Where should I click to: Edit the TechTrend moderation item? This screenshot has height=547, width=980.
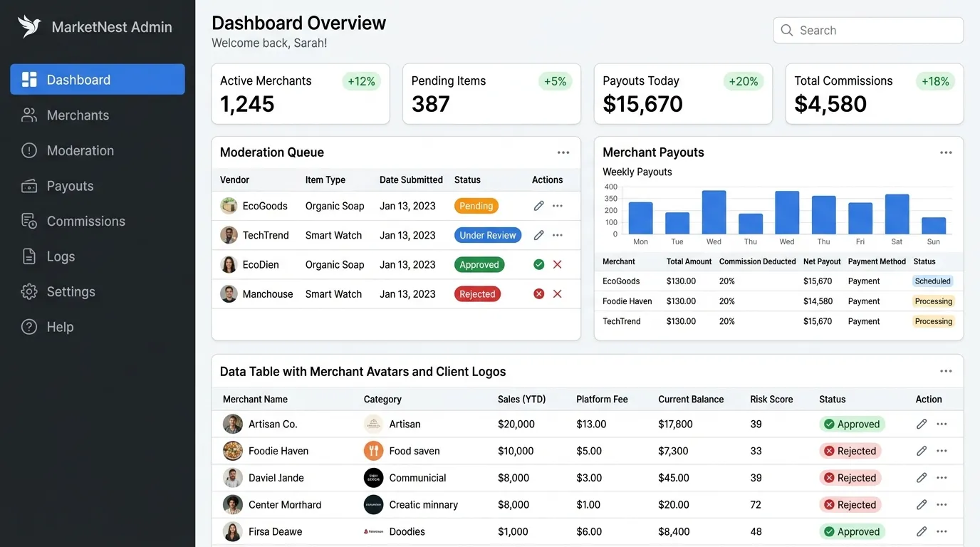click(538, 235)
